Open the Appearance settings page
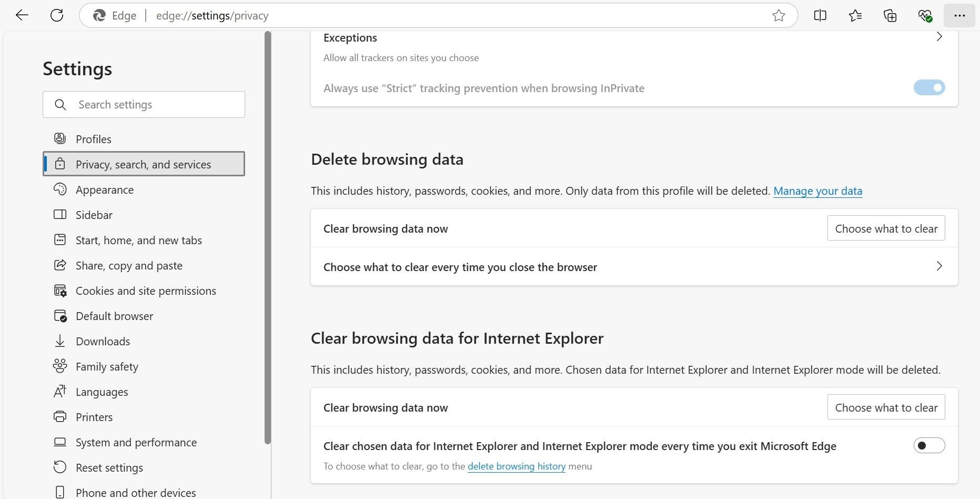This screenshot has height=499, width=980. (x=144, y=189)
